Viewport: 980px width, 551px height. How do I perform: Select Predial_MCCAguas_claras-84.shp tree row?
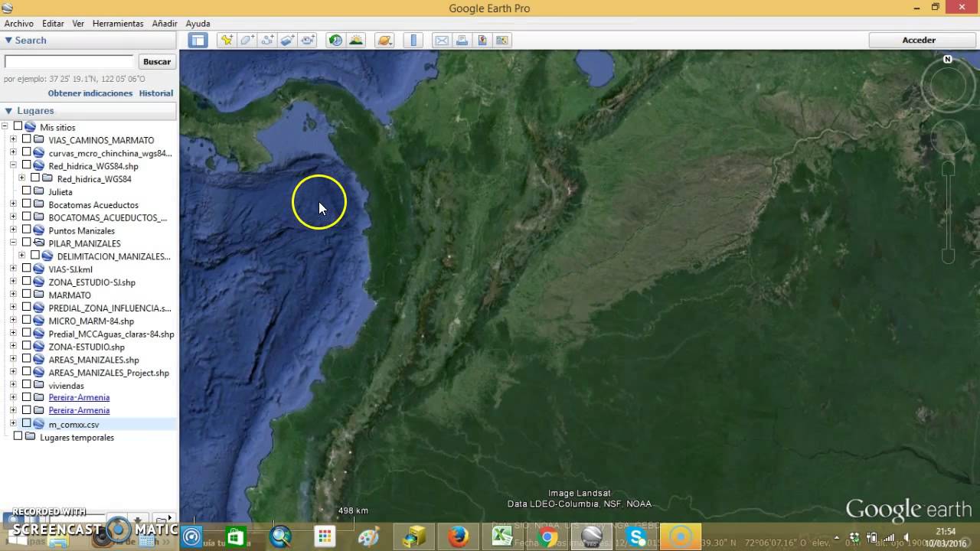point(111,334)
